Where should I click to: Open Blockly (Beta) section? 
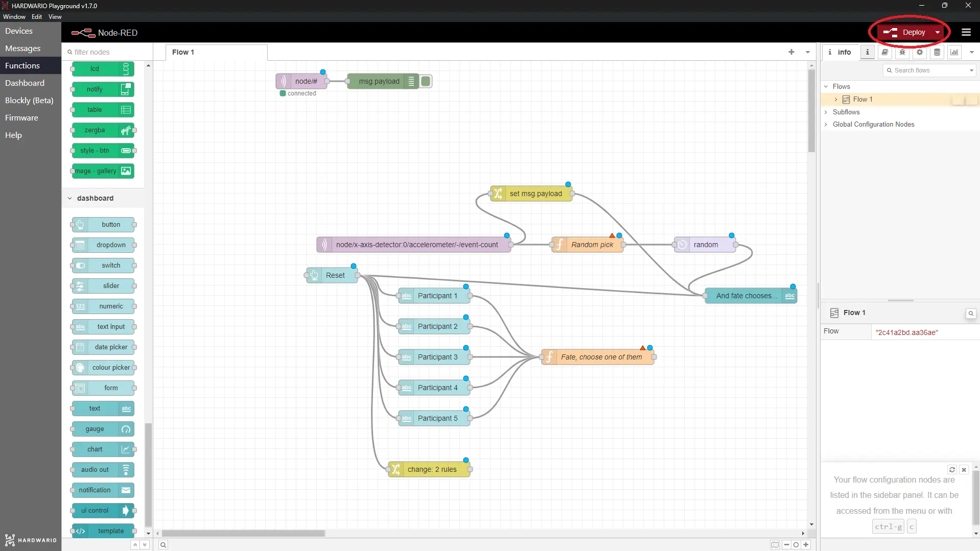(31, 101)
